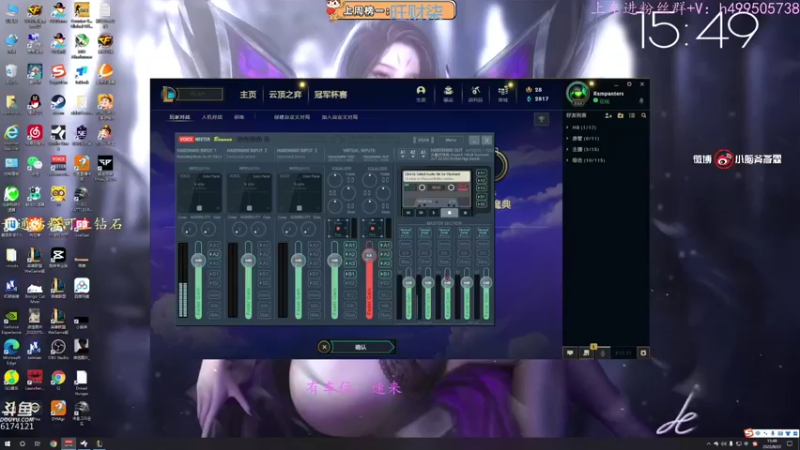Open chat icon at friends panel bottom
Screen dimensions: 800x450
pos(570,353)
